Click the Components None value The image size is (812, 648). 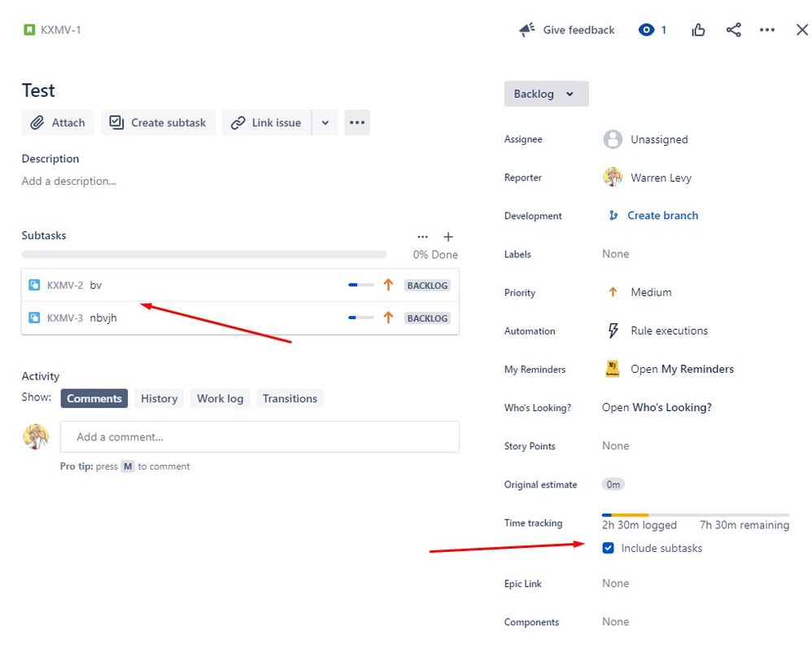pos(615,622)
